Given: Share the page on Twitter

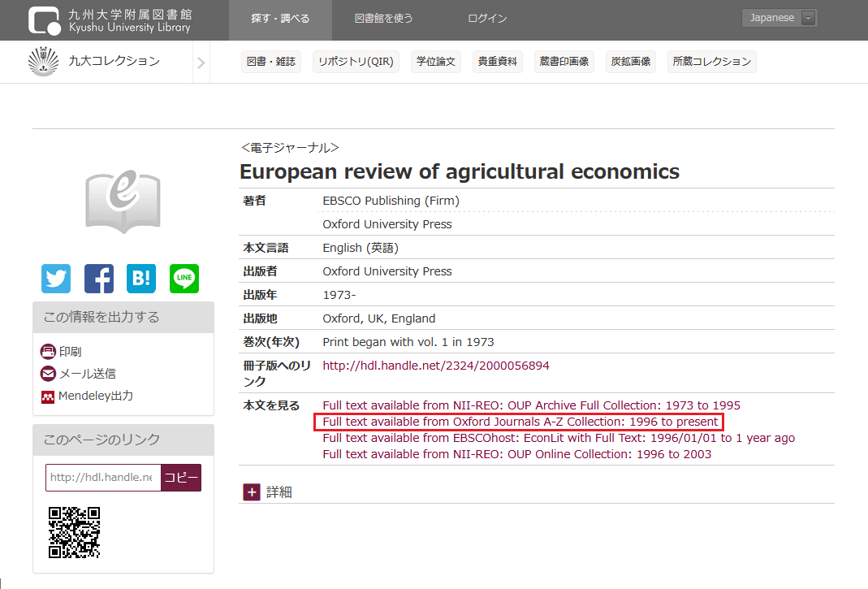Looking at the screenshot, I should point(56,278).
